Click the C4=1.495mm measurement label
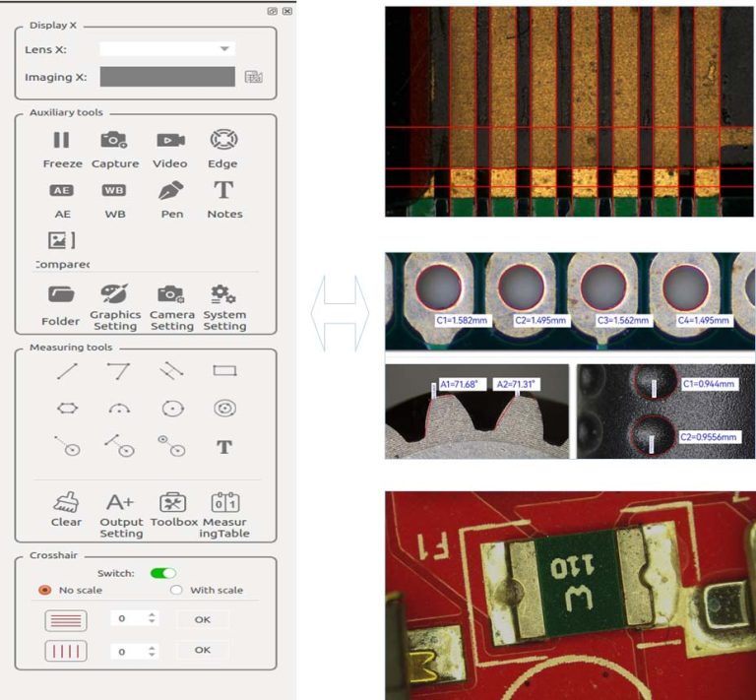Image resolution: width=756 pixels, height=700 pixels. tap(704, 321)
